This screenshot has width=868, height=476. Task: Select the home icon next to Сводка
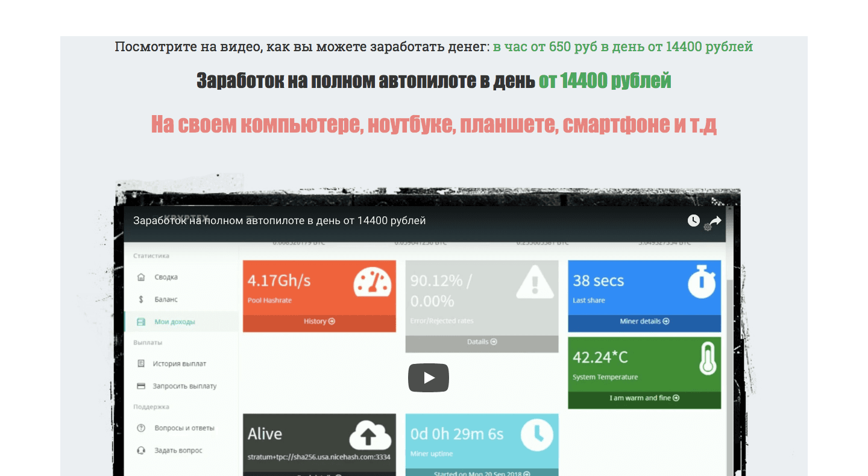(x=142, y=277)
